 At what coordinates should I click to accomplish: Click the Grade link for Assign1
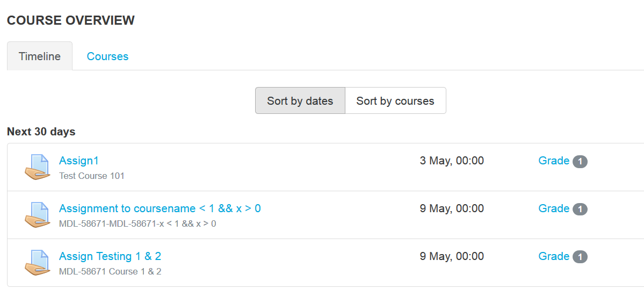tap(554, 161)
